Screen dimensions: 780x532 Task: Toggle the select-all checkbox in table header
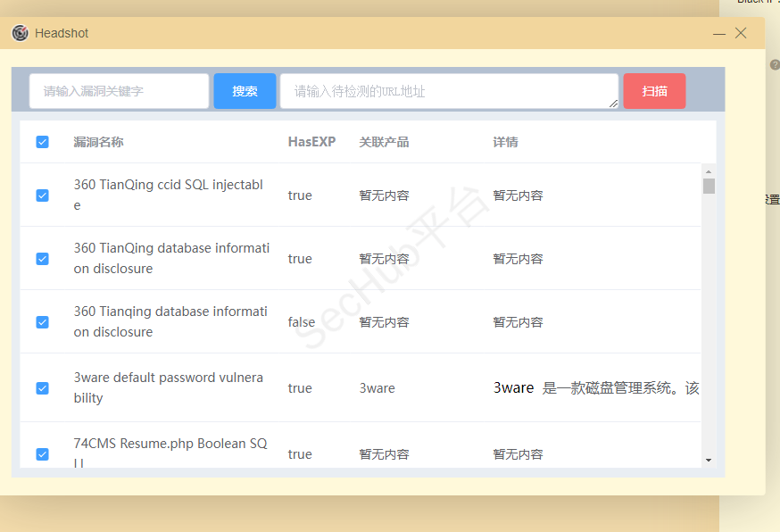(42, 142)
